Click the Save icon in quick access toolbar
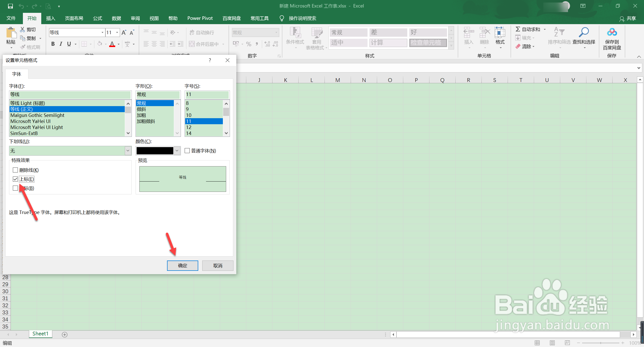 pyautogui.click(x=10, y=6)
